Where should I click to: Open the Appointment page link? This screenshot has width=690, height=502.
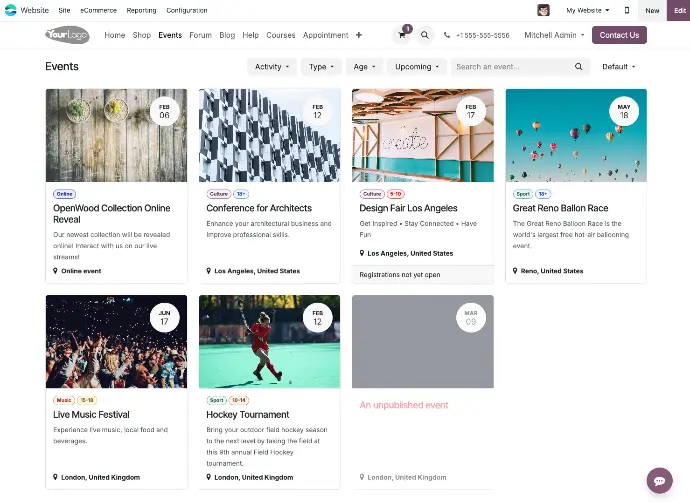(x=326, y=35)
